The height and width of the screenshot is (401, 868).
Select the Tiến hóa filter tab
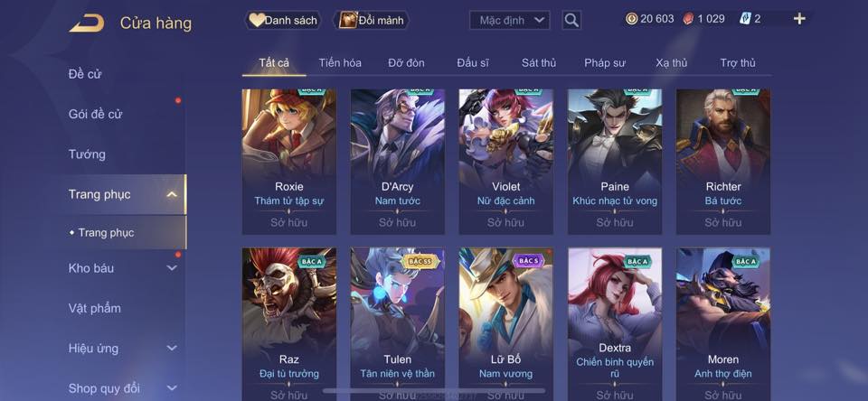pos(340,63)
